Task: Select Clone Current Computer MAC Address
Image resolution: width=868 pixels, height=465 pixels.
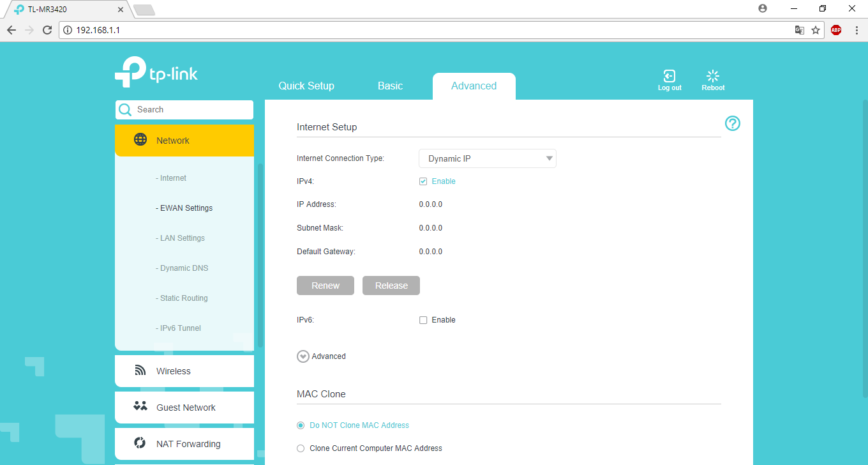Action: pos(301,448)
